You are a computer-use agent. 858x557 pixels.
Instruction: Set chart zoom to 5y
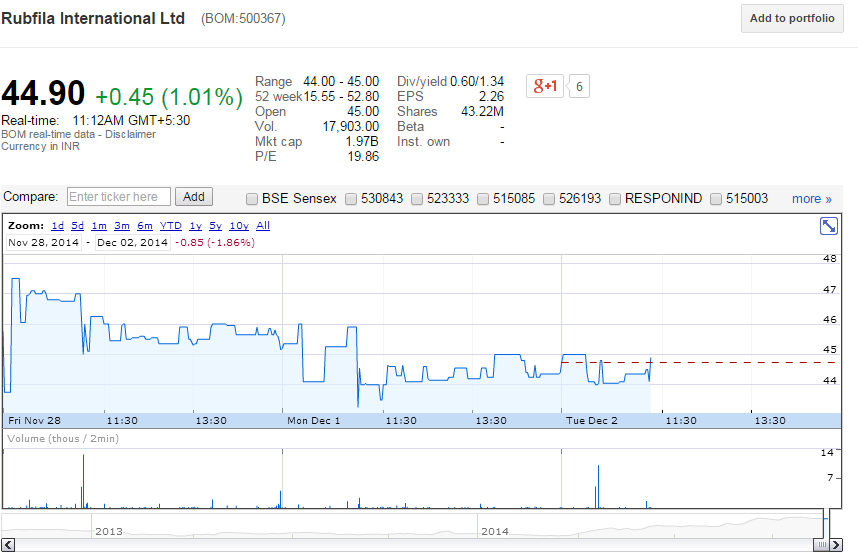click(x=216, y=225)
